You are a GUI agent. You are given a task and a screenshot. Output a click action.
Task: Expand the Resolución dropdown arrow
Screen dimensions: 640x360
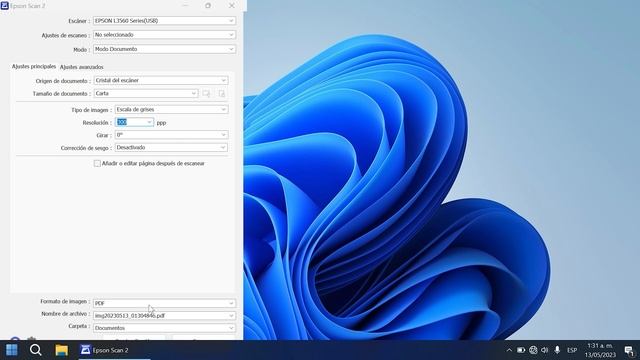[x=149, y=122]
